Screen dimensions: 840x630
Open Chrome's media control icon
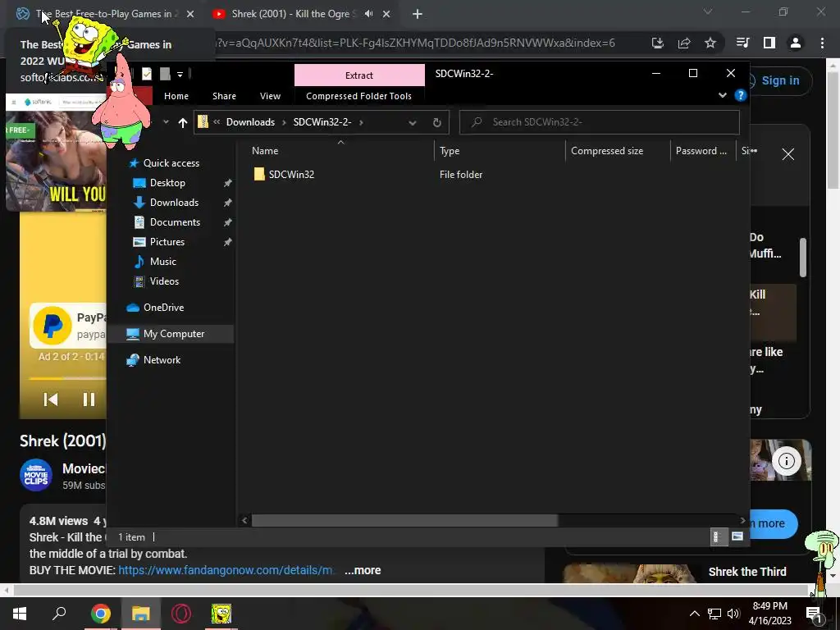pos(743,43)
